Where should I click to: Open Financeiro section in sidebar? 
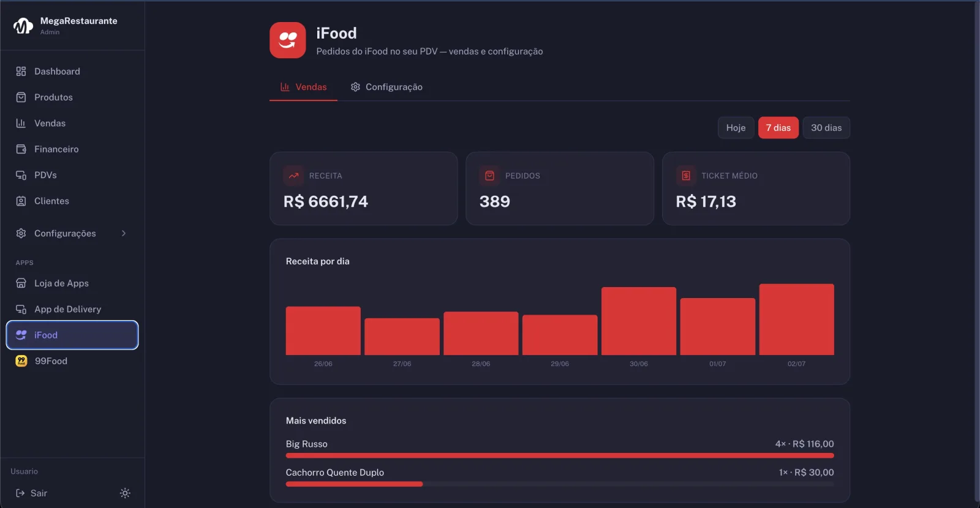[x=72, y=149]
